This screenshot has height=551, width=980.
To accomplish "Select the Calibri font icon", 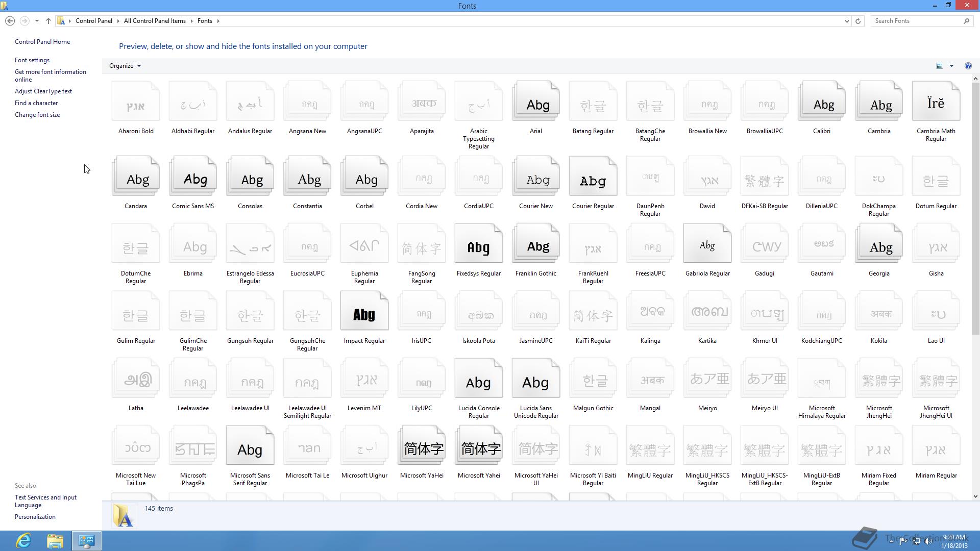I will click(822, 102).
